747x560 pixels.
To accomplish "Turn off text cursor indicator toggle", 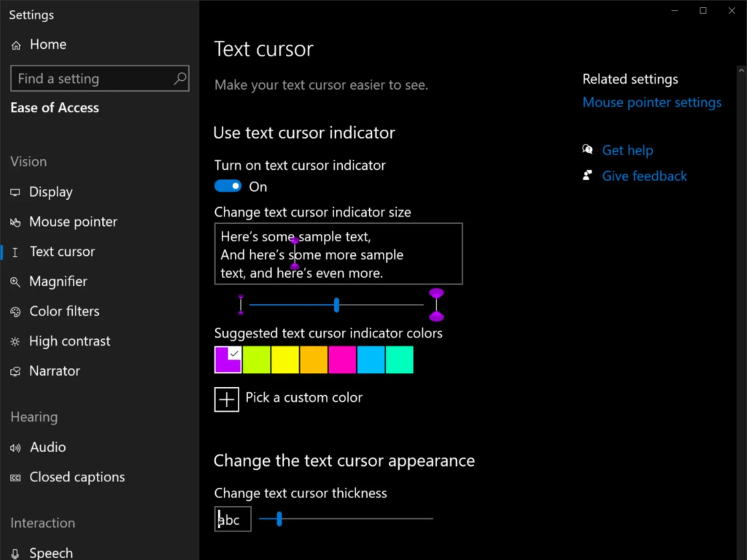I will (x=228, y=186).
